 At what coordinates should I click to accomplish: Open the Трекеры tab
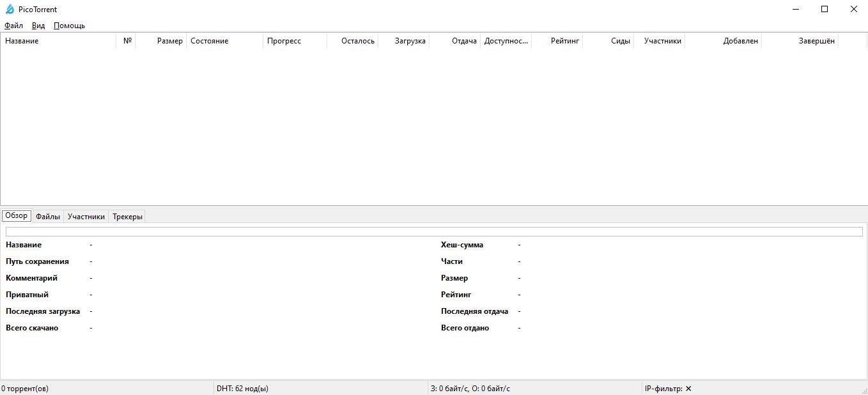point(127,217)
